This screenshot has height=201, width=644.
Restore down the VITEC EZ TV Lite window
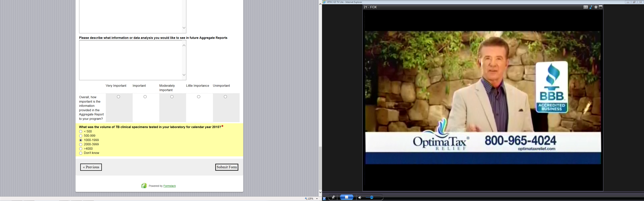[634, 2]
